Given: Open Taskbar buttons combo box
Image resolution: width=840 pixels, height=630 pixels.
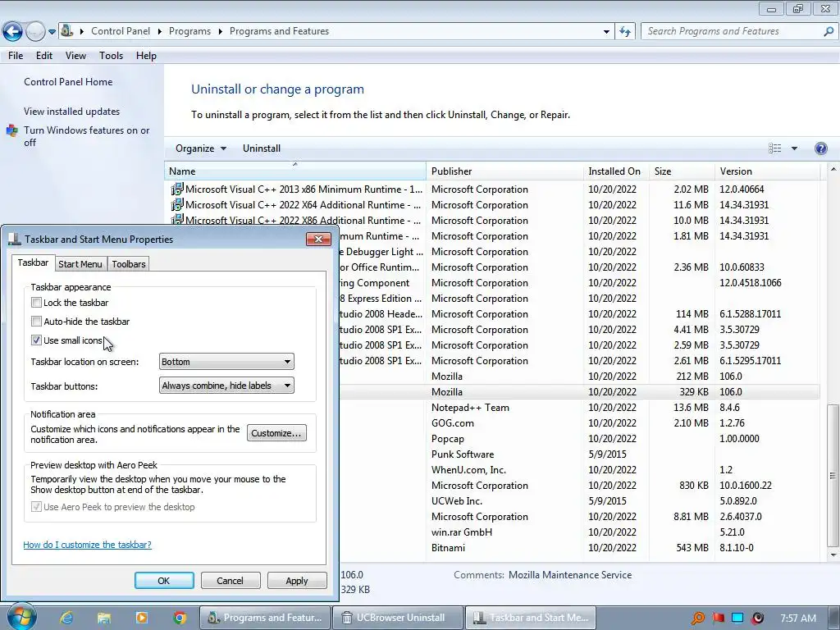Looking at the screenshot, I should pos(226,386).
